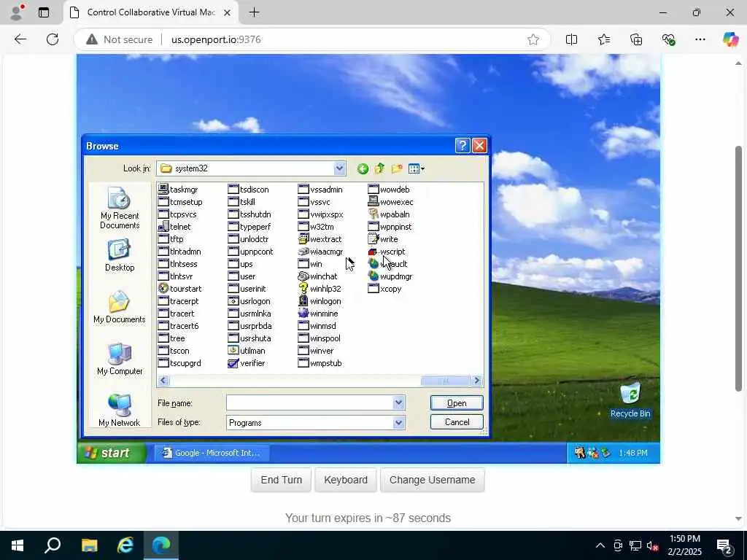Click the address bar URL

[x=216, y=39]
